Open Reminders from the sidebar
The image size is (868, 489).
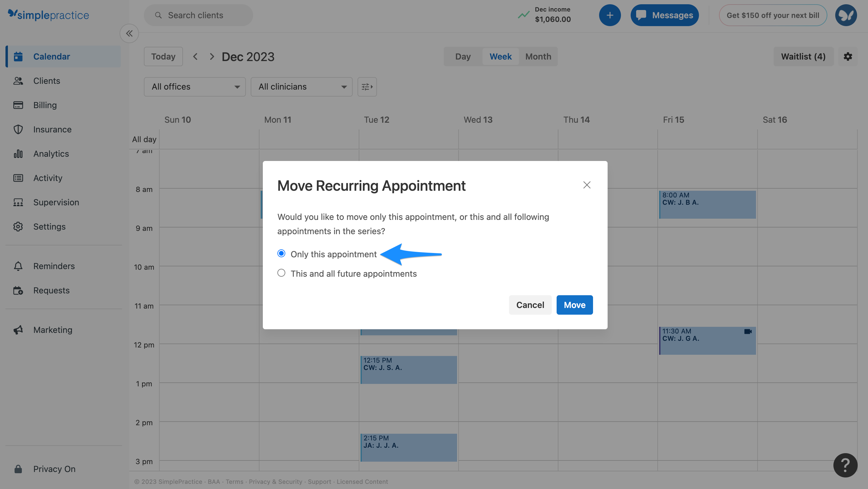pyautogui.click(x=54, y=266)
